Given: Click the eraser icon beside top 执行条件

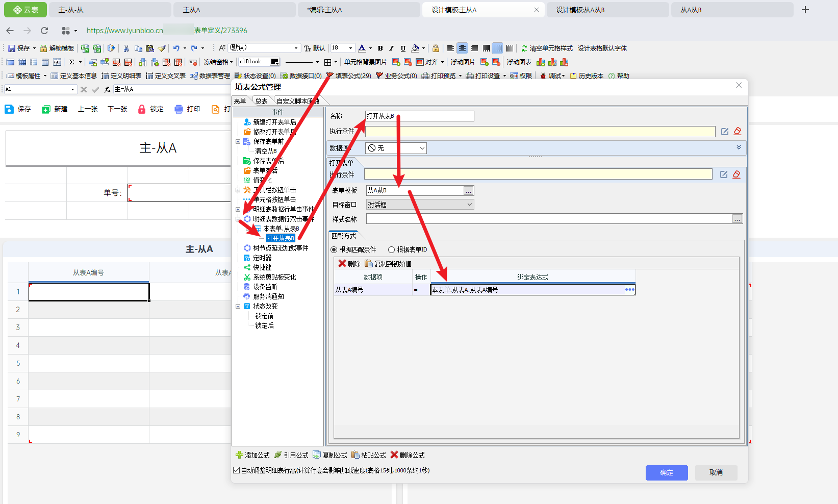Looking at the screenshot, I should pyautogui.click(x=738, y=132).
